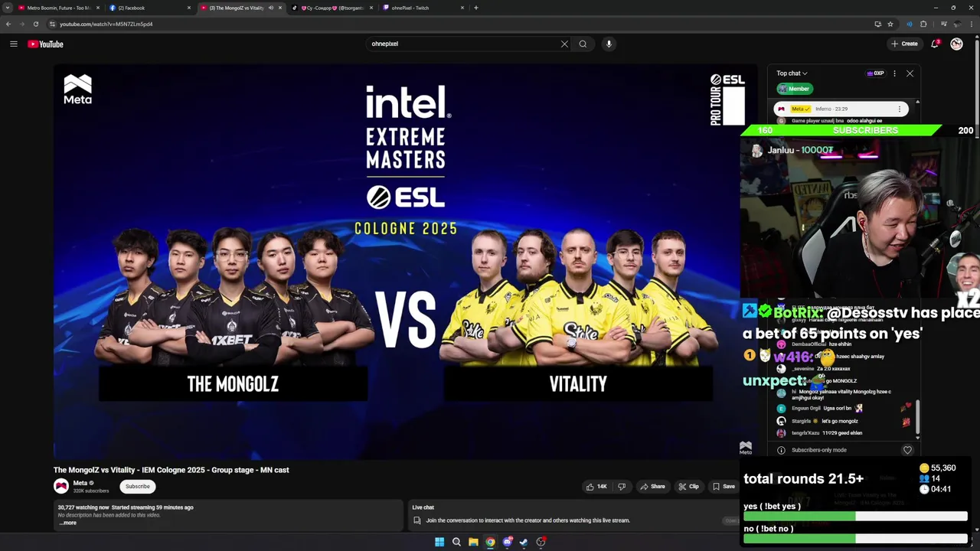Switch to the Facebook tab
Viewport: 980px width, 551px height.
tap(149, 8)
